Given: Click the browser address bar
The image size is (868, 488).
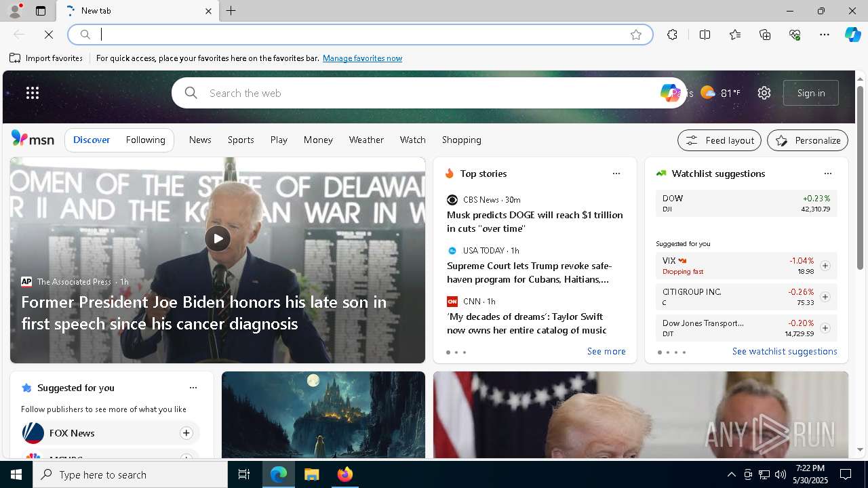Looking at the screenshot, I should click(359, 35).
